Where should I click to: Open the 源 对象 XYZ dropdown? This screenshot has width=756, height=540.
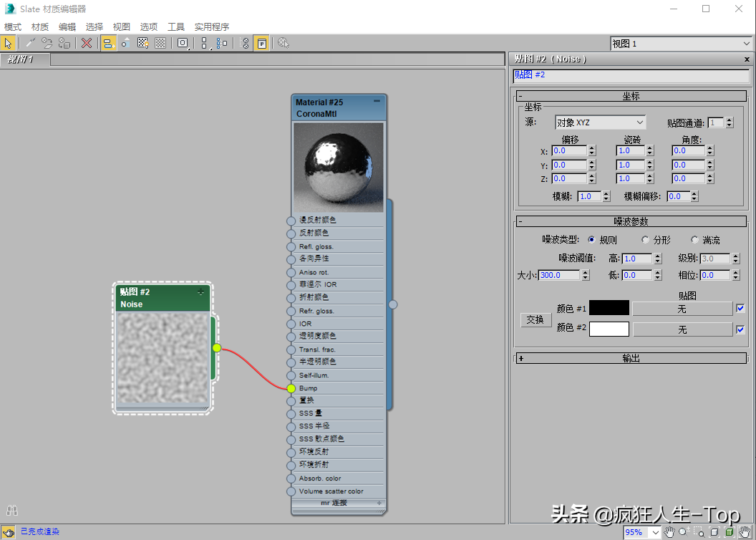click(x=600, y=122)
